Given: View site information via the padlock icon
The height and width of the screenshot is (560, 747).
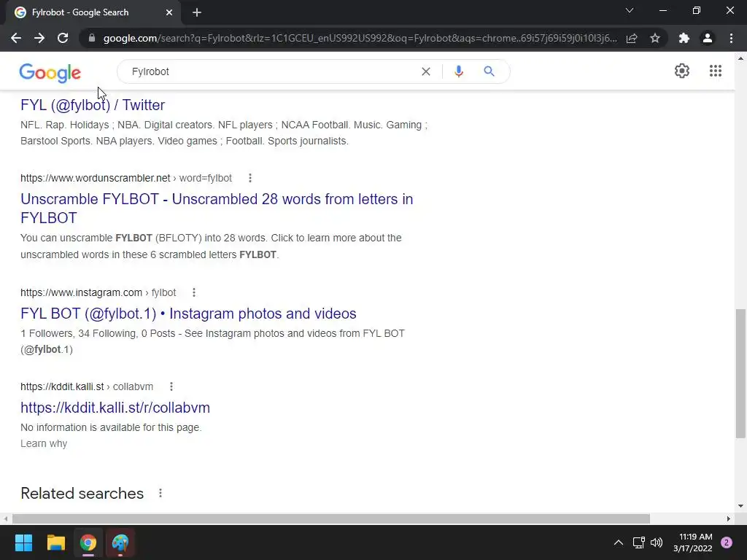Looking at the screenshot, I should pos(92,38).
